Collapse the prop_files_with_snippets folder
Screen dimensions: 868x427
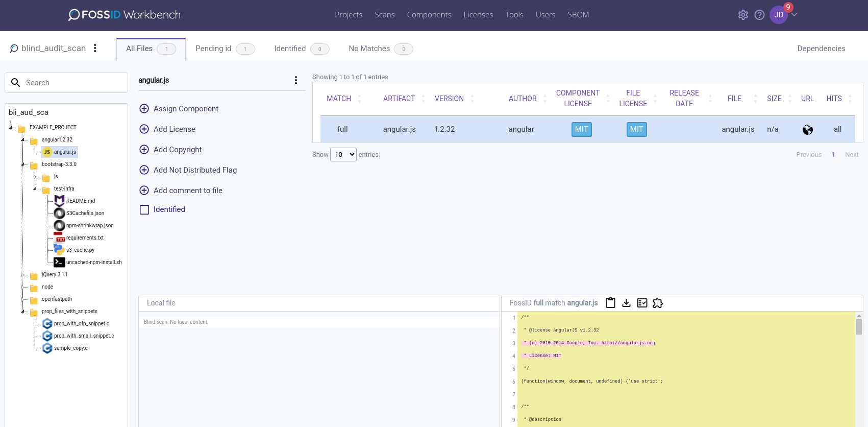(x=22, y=311)
